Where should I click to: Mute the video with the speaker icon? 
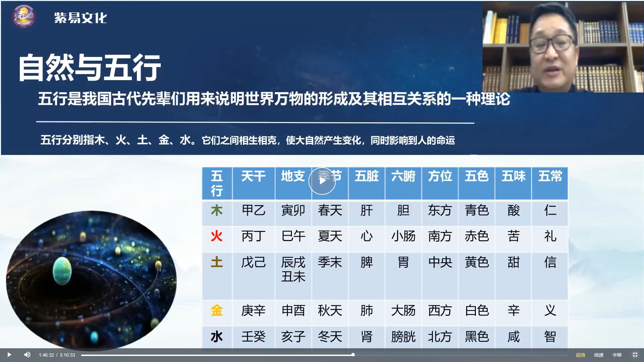click(27, 355)
